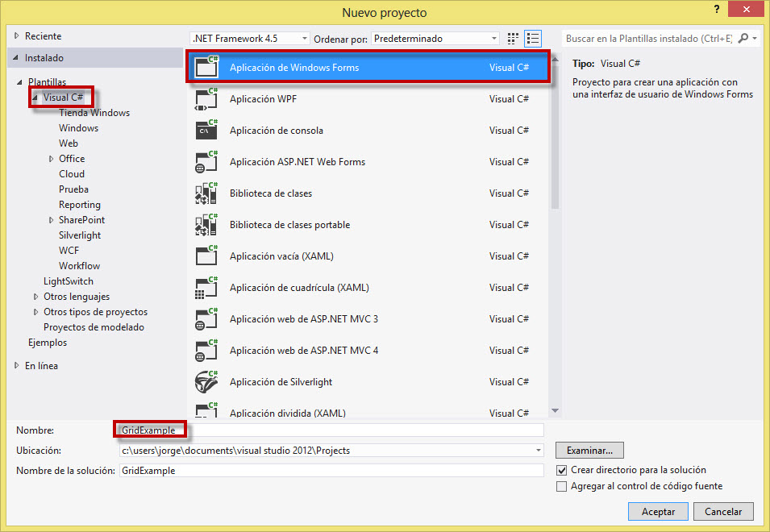Open the help question mark button
Image resolution: width=770 pixels, height=532 pixels.
tap(717, 10)
